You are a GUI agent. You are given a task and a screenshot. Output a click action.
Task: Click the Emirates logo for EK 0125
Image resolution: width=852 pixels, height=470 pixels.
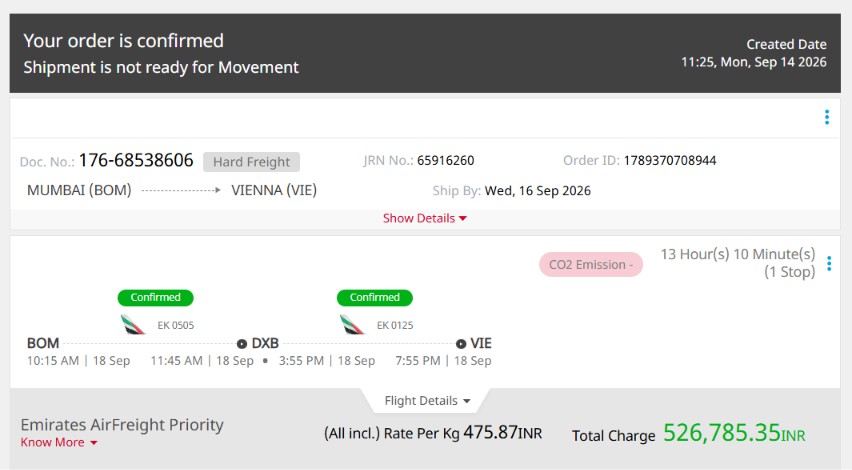click(x=352, y=325)
